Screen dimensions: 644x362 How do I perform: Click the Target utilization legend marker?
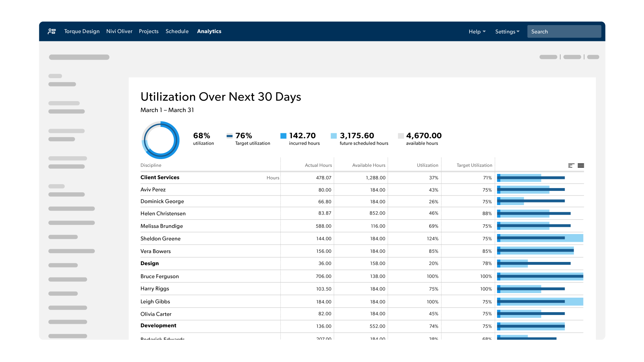coord(230,135)
